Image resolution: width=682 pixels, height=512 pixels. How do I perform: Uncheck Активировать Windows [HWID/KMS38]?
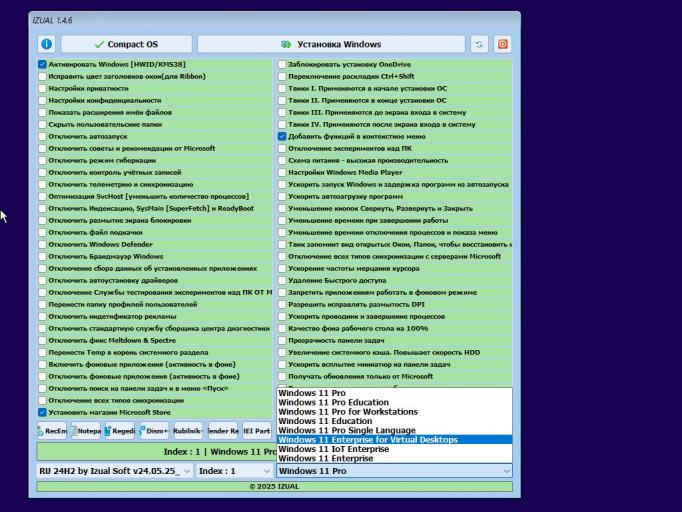coord(42,64)
